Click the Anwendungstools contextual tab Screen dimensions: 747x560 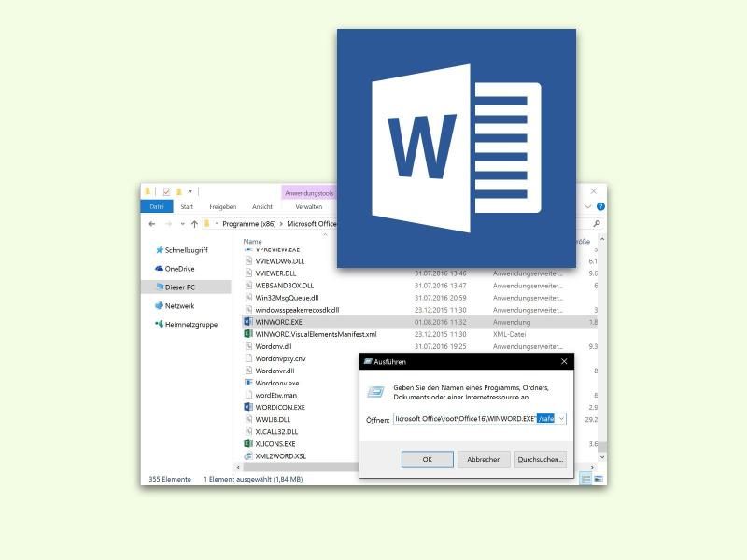coord(309,193)
